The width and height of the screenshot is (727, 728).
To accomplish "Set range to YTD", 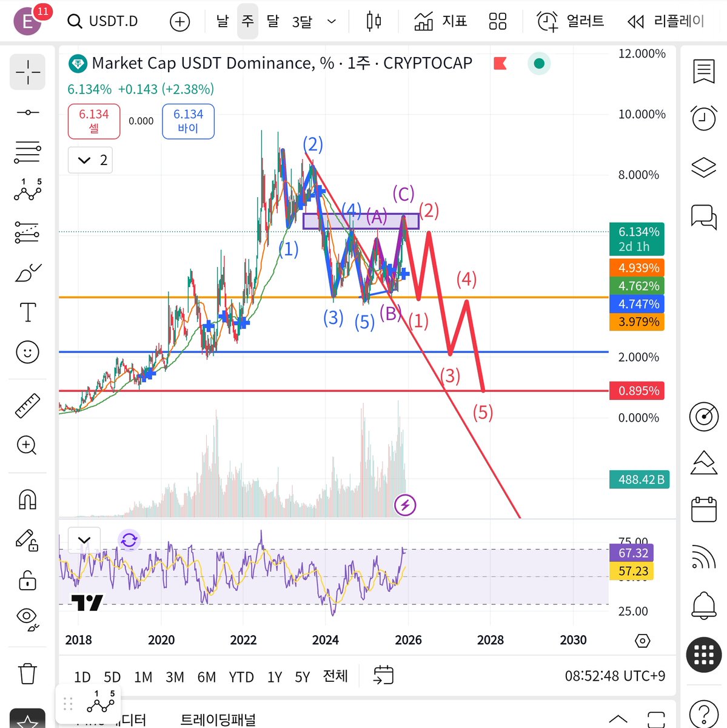I will [241, 676].
